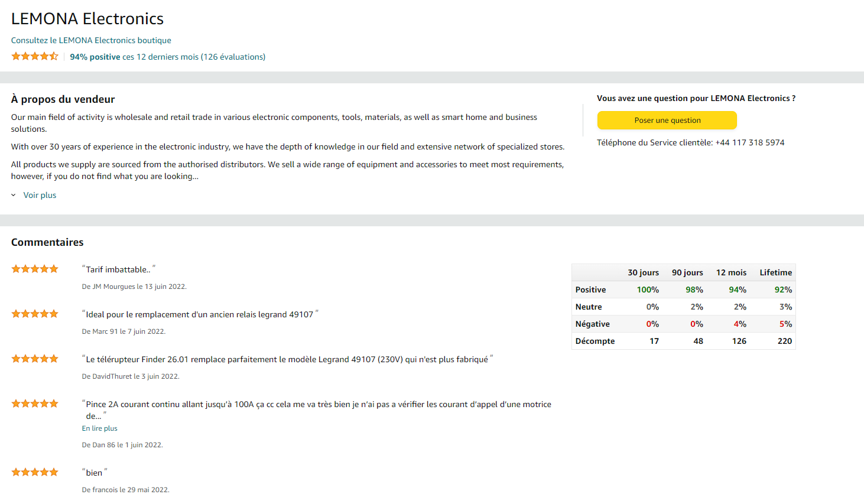Click the De JM Mourgues review byline
The width and height of the screenshot is (864, 504).
(x=134, y=287)
